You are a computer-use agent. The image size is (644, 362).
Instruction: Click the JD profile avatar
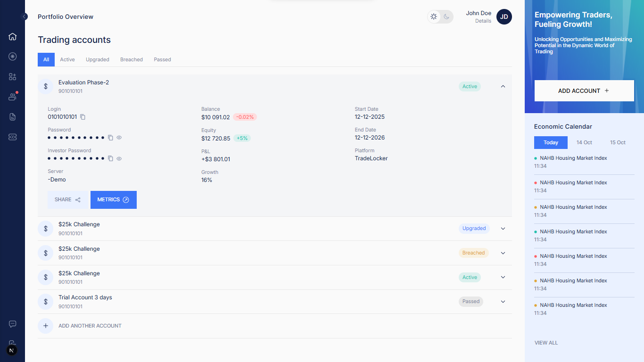[x=504, y=17]
